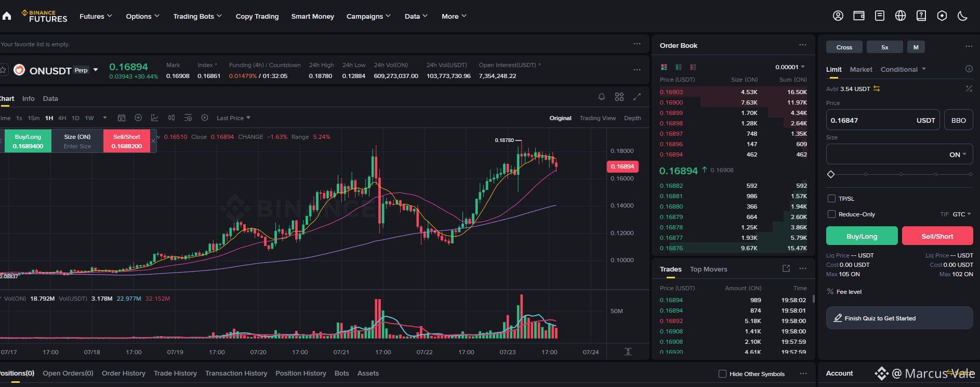Switch to the Market order tab

coord(861,69)
